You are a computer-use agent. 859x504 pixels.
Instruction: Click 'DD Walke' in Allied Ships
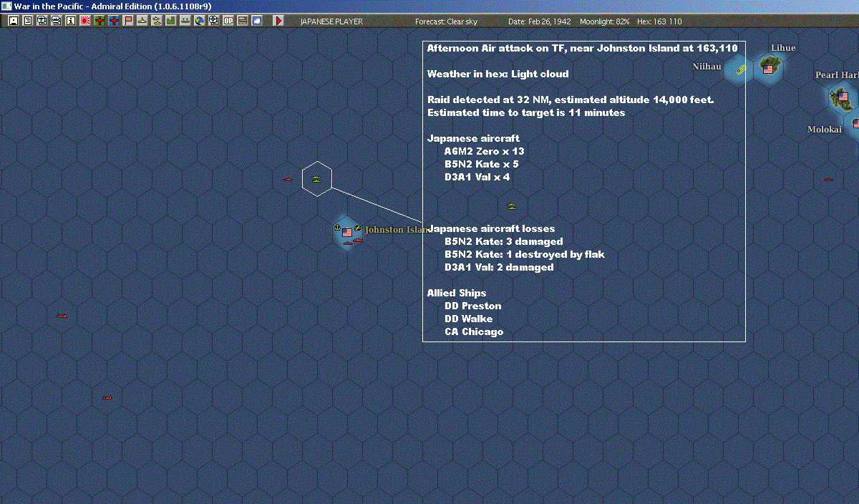[x=469, y=319]
